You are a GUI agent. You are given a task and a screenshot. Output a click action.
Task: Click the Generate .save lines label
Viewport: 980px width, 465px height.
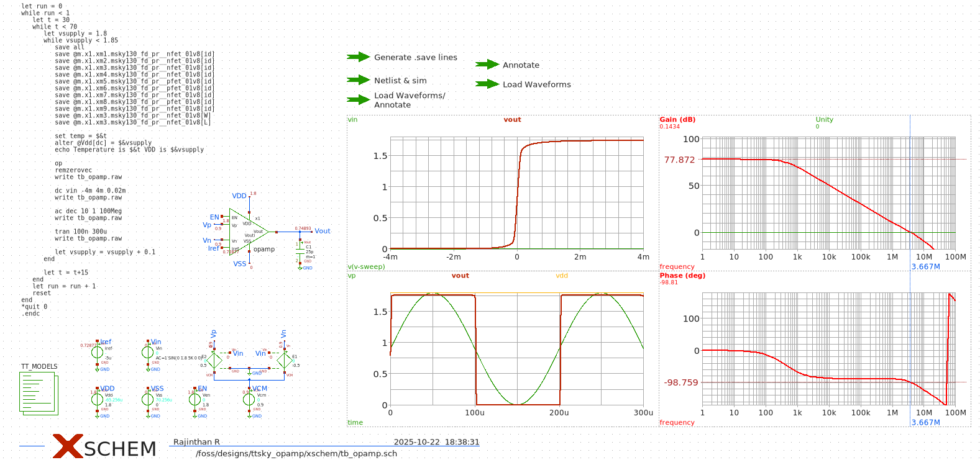click(x=416, y=57)
